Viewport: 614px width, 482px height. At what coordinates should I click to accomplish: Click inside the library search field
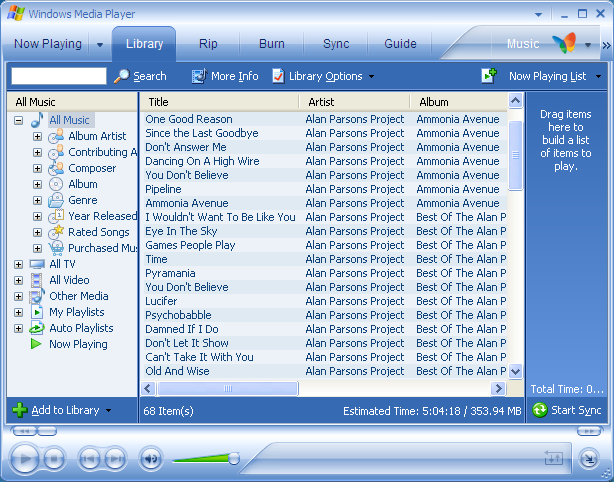click(x=59, y=76)
